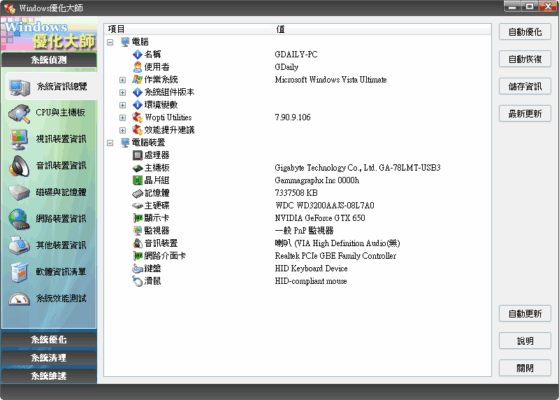Click the 名稱 info icon
The image size is (559, 400).
pos(137,55)
